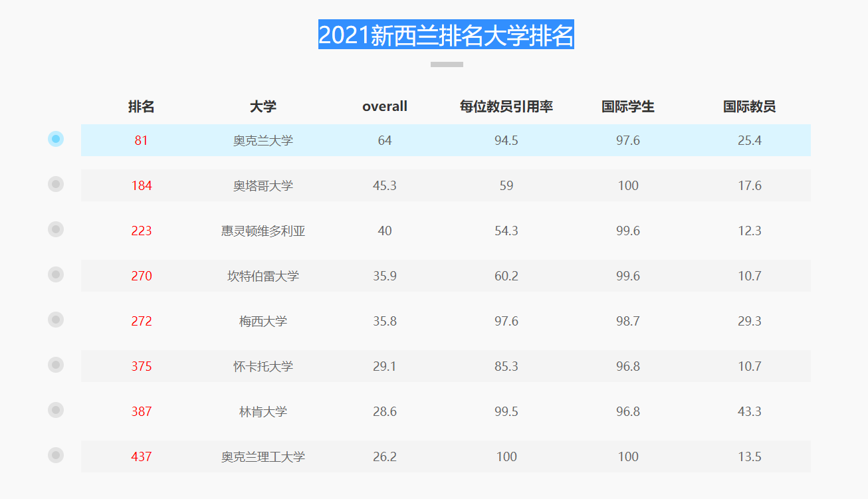Click international faculty 10.7 for 坎特伯雷大学
Viewport: 868px width, 499px height.
click(750, 276)
